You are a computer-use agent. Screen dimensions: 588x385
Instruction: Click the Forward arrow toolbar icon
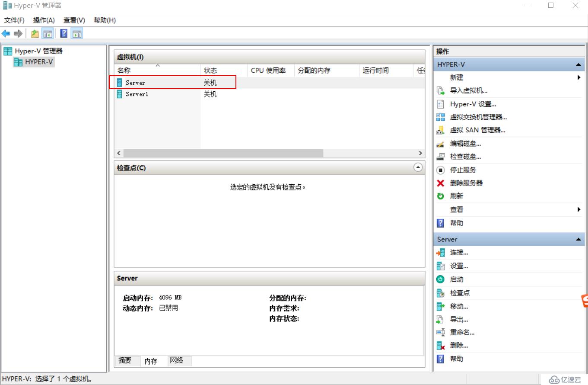[18, 34]
